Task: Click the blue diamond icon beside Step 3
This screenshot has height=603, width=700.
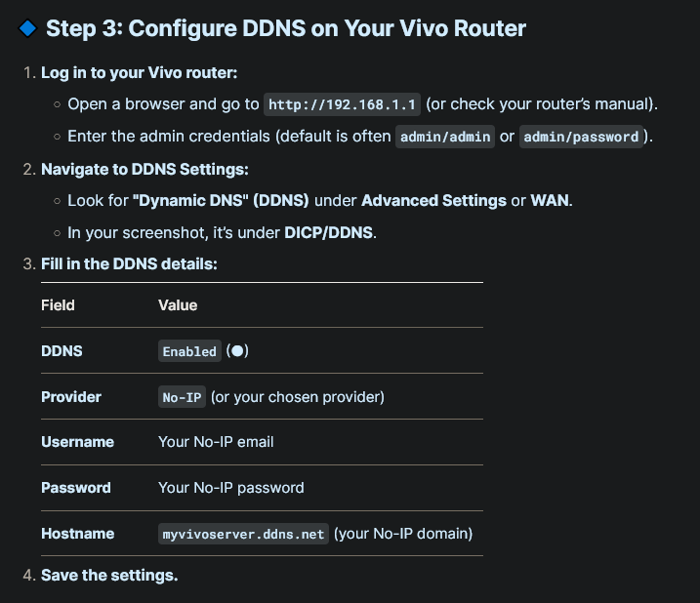Action: [x=27, y=27]
